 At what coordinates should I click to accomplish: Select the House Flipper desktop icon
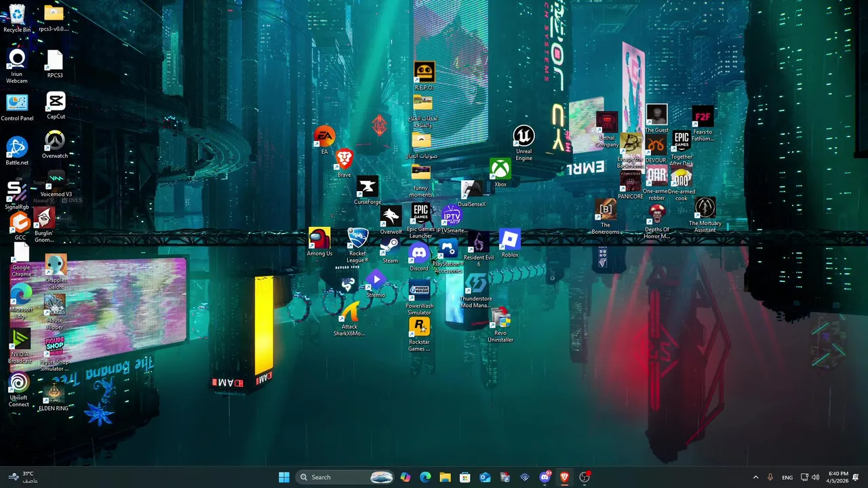tap(54, 312)
